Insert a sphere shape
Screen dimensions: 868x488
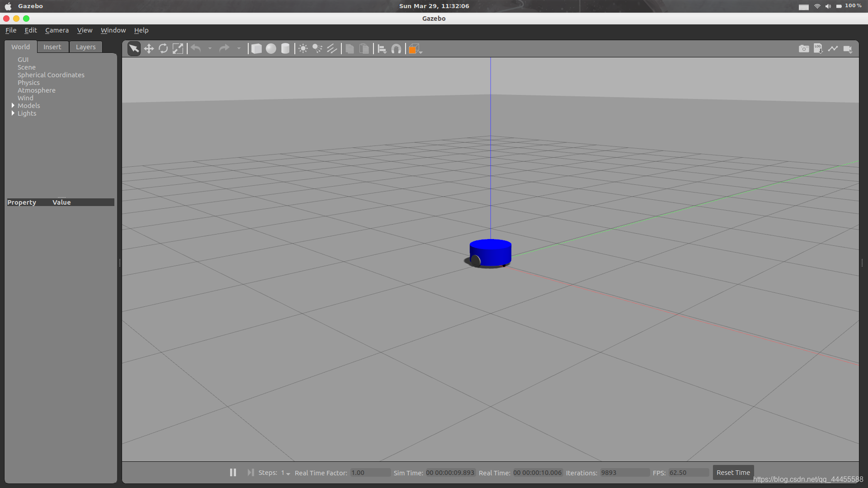271,49
